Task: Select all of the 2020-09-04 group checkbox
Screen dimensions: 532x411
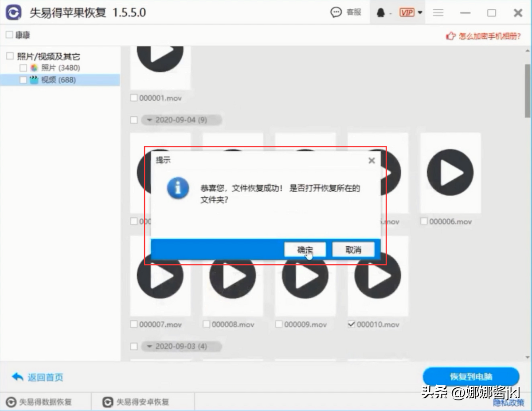Action: click(x=134, y=120)
